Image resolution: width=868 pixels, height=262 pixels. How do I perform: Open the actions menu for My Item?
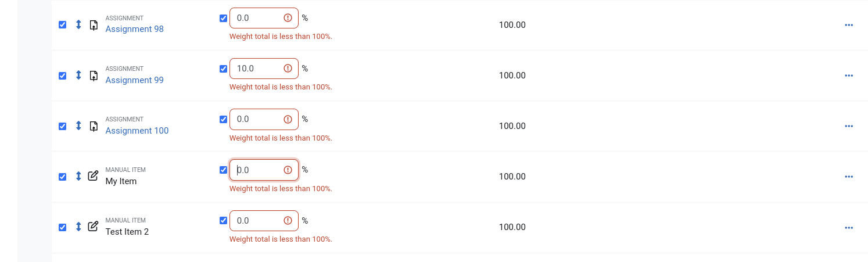[849, 177]
